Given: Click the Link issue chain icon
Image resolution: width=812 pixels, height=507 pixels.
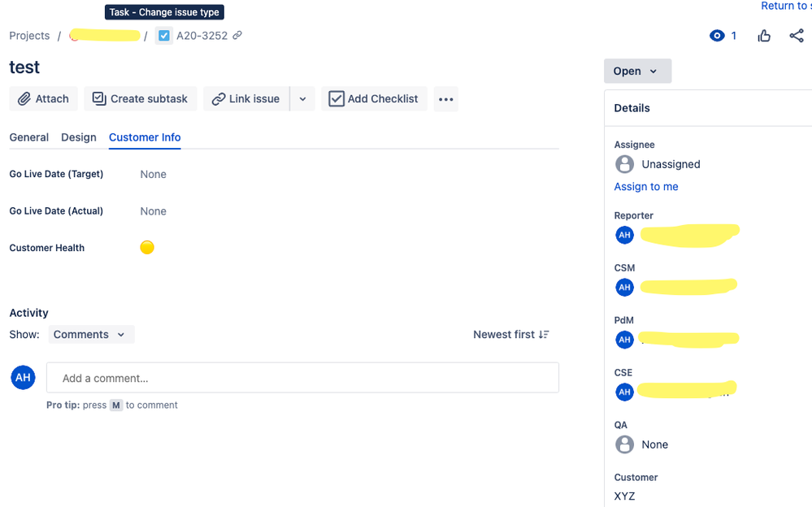Looking at the screenshot, I should coord(219,98).
